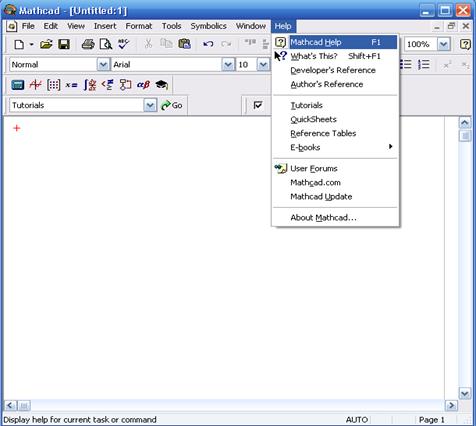Toggle the checkmark button in the toolbar
Screen dimensions: 476x426
coord(258,105)
